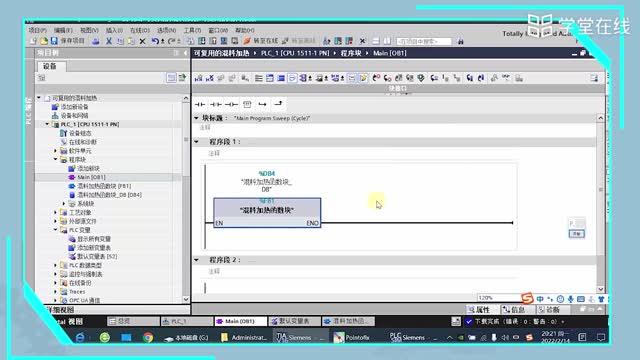Image resolution: width=640 pixels, height=360 pixels.
Task: Open the 属性 properties tab
Action: click(x=482, y=310)
